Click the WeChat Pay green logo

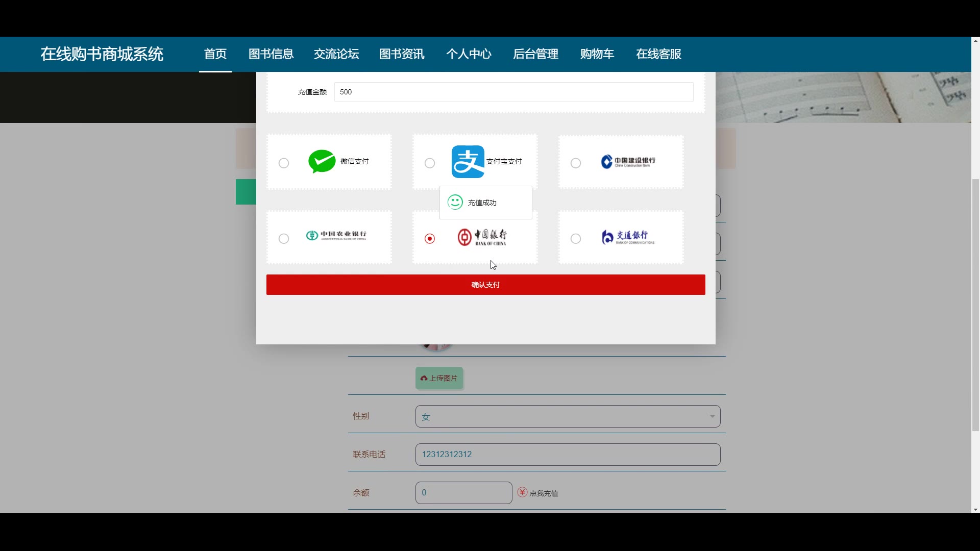(322, 162)
